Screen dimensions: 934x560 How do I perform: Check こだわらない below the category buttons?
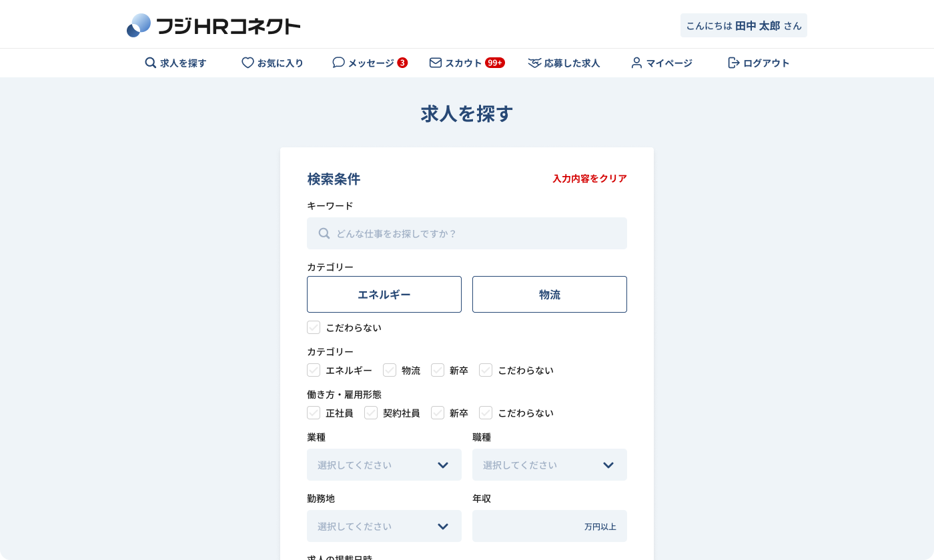click(314, 327)
